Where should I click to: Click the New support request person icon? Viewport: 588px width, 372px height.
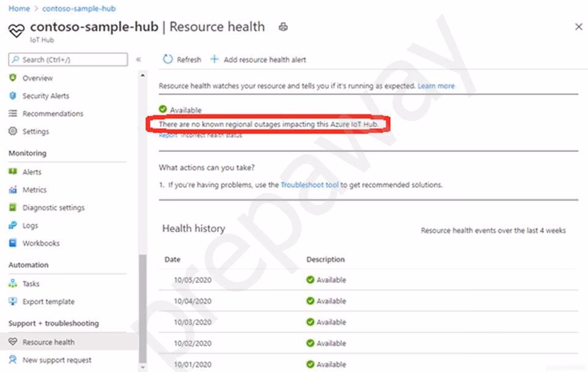[x=13, y=360]
